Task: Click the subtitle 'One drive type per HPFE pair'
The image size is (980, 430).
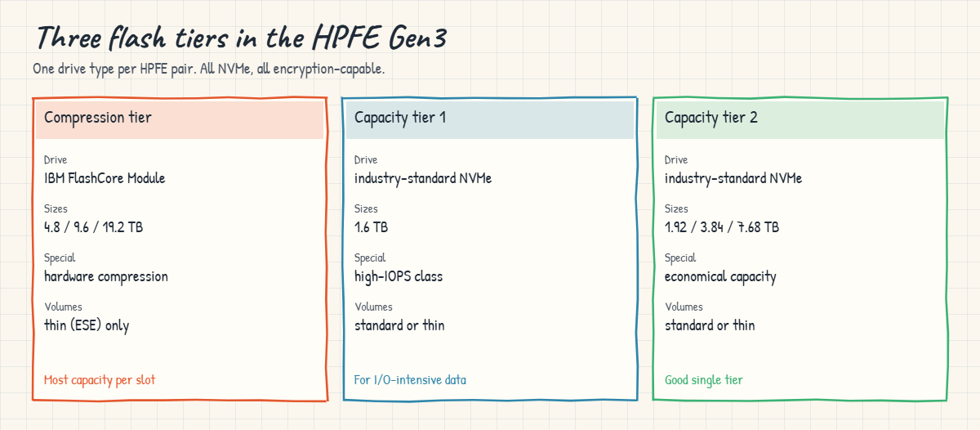Action: 113,69
